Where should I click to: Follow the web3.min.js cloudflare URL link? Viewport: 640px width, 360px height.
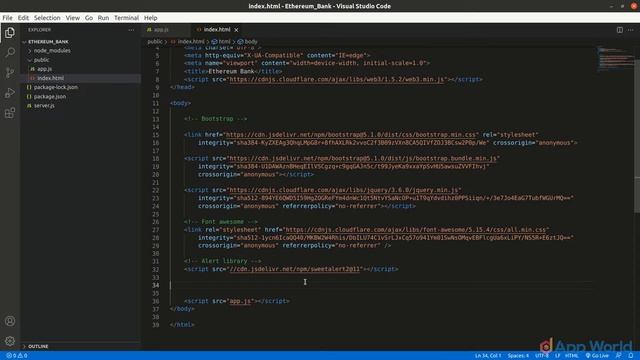337,79
